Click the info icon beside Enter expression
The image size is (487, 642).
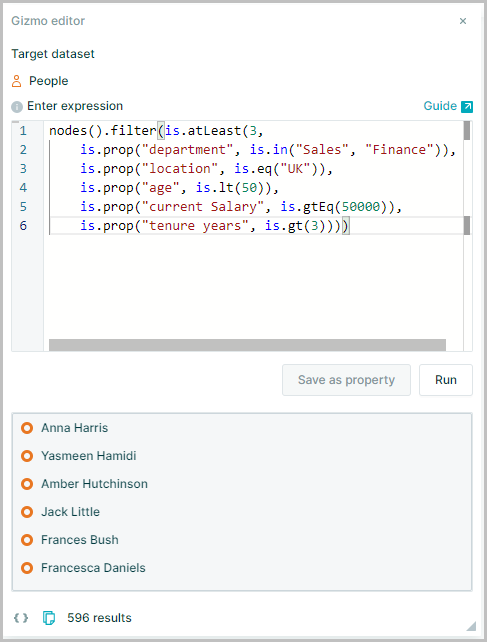pyautogui.click(x=17, y=107)
